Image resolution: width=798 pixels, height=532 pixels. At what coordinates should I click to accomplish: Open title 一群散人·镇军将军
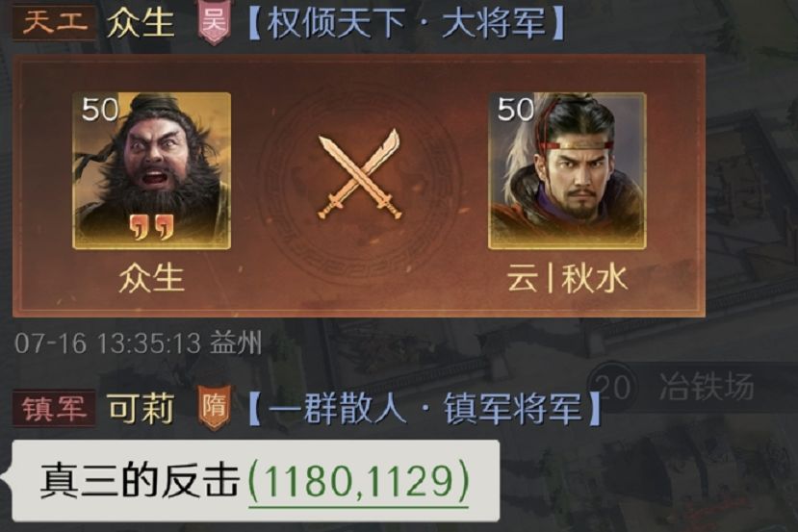click(425, 409)
